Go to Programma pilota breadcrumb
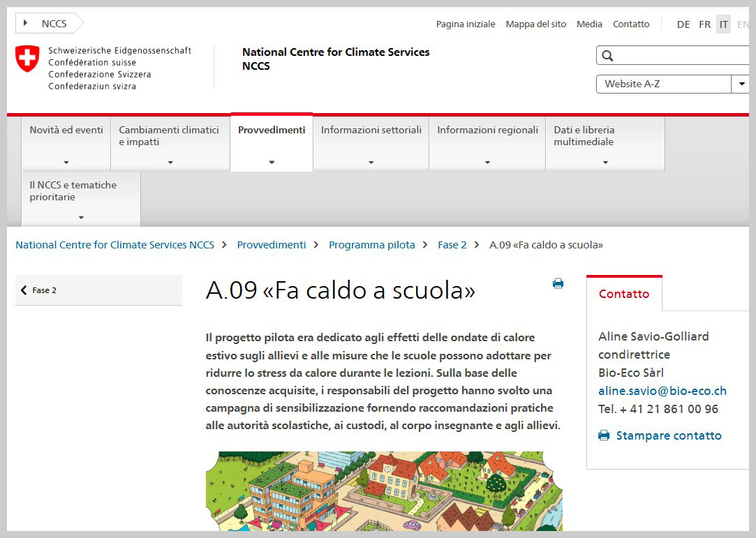The width and height of the screenshot is (756, 538). 371,245
